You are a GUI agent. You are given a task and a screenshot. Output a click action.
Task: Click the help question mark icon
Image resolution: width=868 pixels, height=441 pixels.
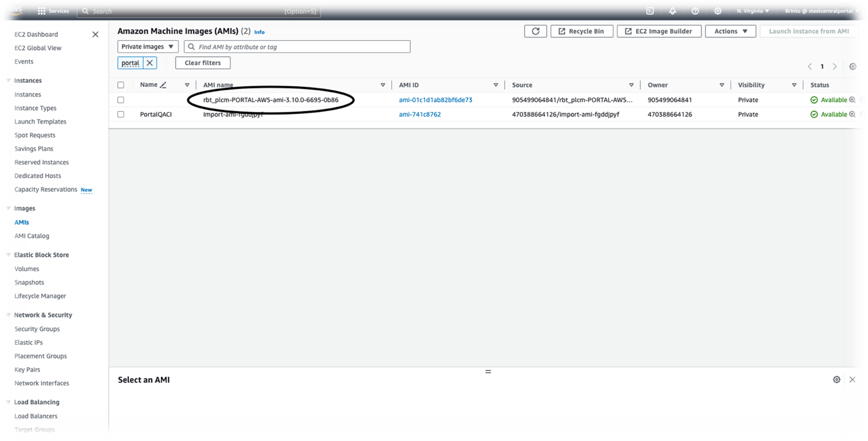695,11
